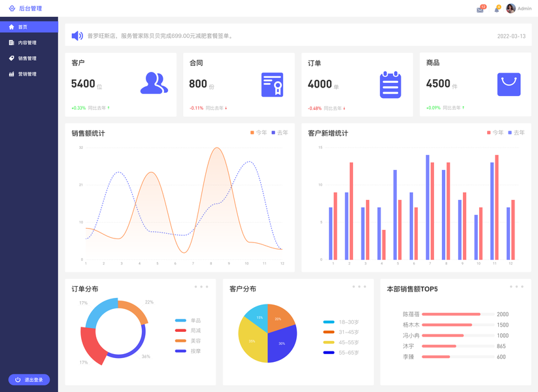Click the home icon beside 首页
This screenshot has width=538, height=392.
click(11, 27)
